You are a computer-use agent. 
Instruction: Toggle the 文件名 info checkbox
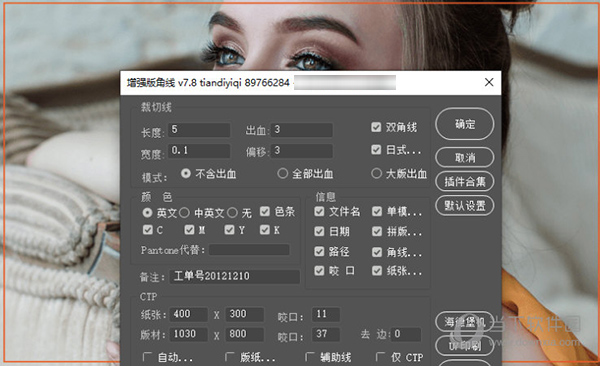(319, 211)
